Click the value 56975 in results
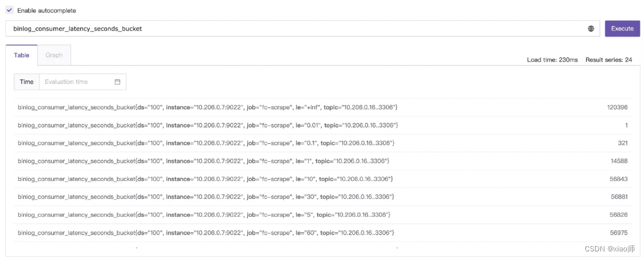Screen dimensions: 644x258 (619, 232)
